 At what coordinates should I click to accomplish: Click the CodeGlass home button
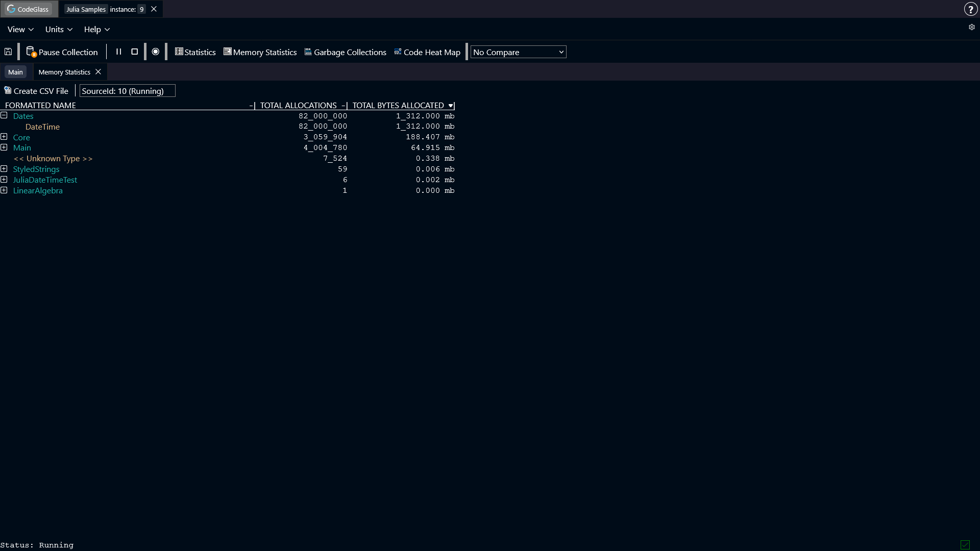coord(29,9)
